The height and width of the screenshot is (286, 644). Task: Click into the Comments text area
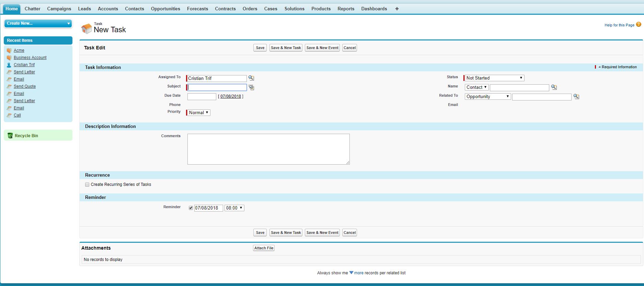click(268, 149)
